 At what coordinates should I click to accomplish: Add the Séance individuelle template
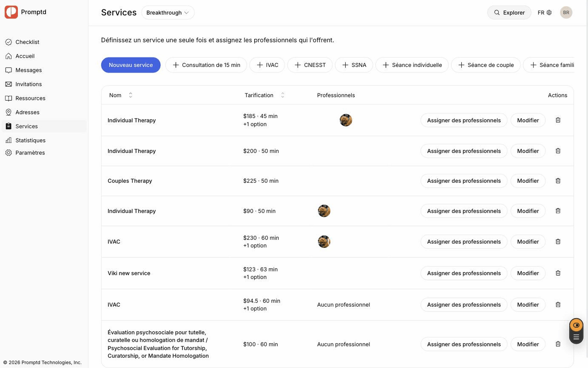coord(412,65)
